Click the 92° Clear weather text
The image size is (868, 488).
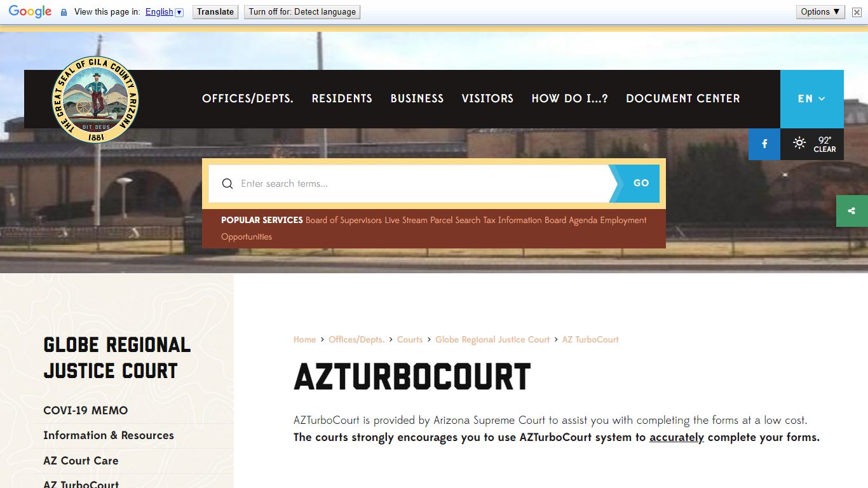click(x=825, y=144)
